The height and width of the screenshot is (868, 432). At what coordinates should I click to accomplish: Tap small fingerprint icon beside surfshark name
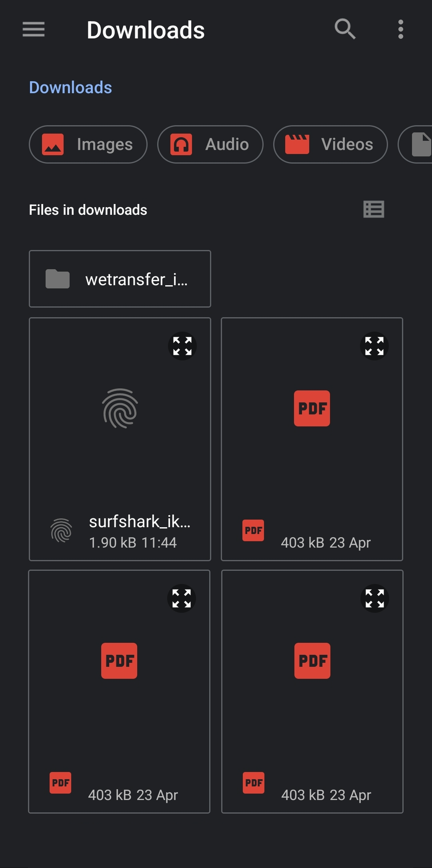point(61,531)
